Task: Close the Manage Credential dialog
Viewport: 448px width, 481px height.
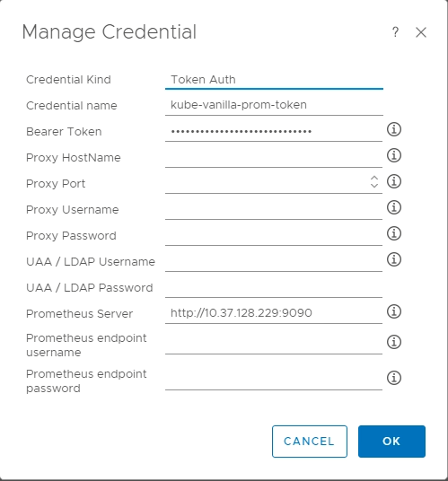Action: click(421, 32)
